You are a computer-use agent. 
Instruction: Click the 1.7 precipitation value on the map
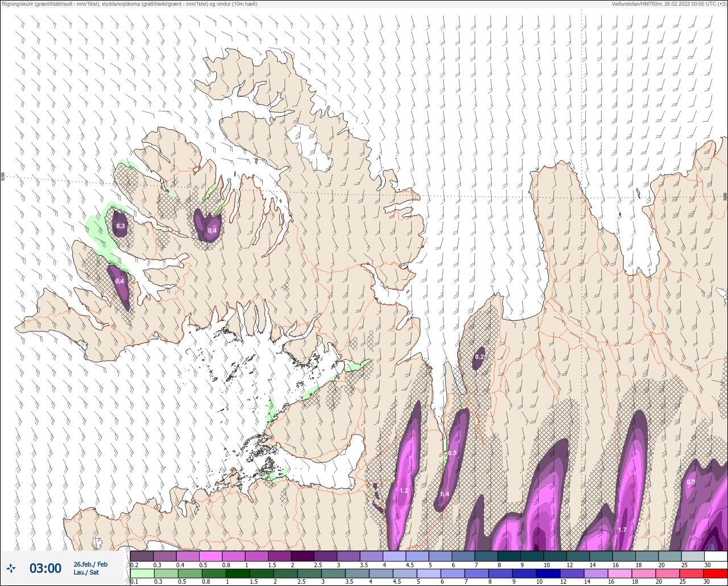622,530
